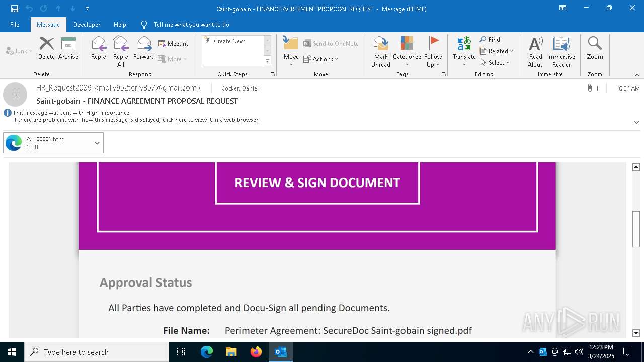Click the Approval Status heading
The width and height of the screenshot is (644, 362).
(x=146, y=283)
